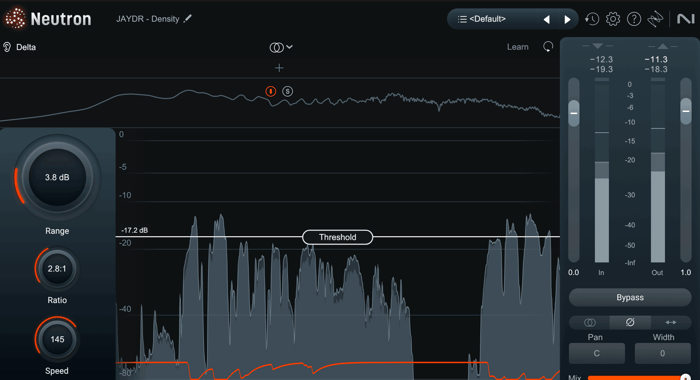
Task: Open the preset list menu icon
Action: point(462,19)
